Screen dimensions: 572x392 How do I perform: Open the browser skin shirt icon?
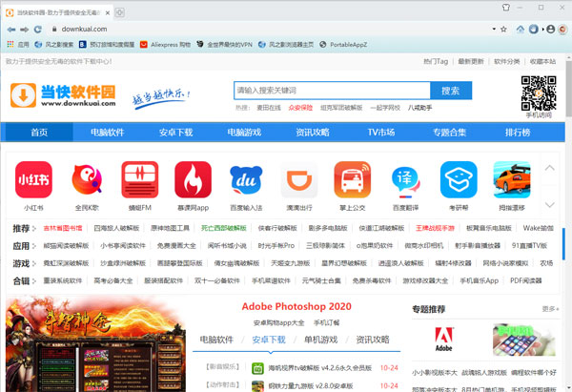pyautogui.click(x=506, y=8)
